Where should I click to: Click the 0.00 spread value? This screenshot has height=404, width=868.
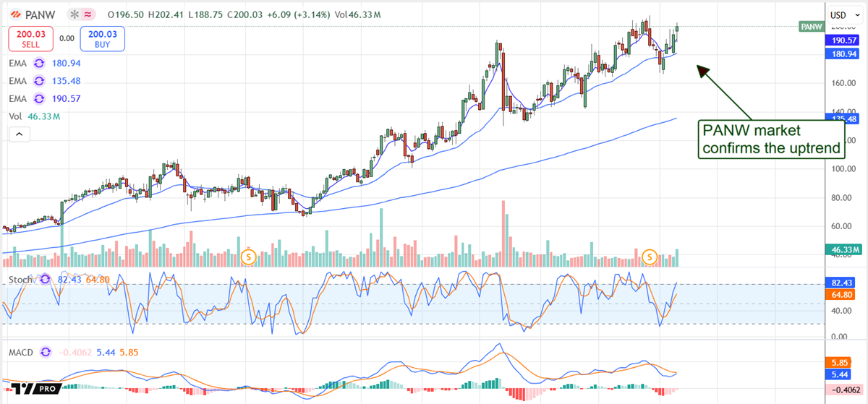pos(67,39)
